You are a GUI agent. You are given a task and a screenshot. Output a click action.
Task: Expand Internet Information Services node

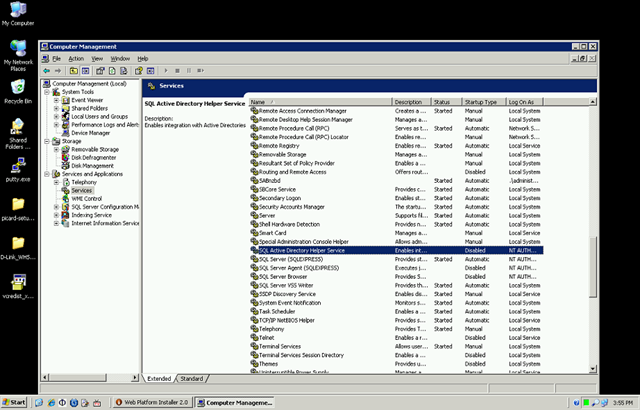click(x=56, y=223)
